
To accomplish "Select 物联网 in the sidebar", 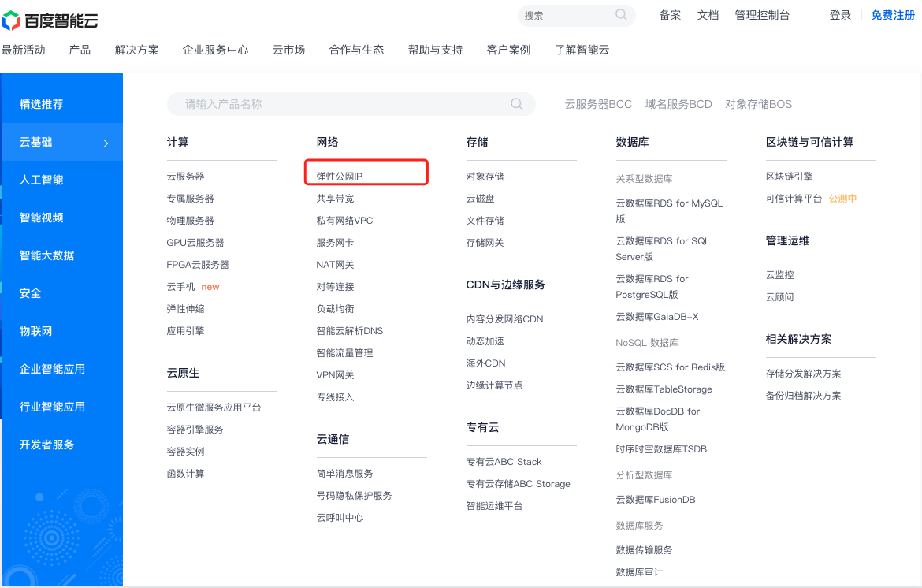I will [36, 331].
